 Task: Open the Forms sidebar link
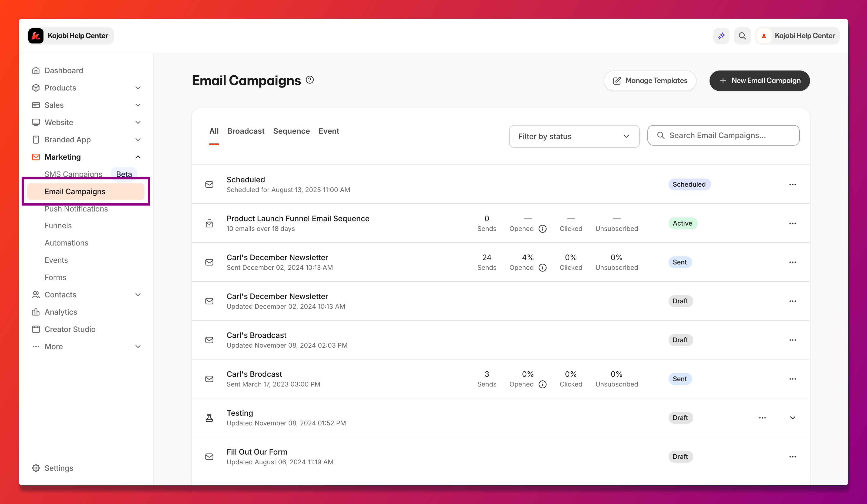[x=55, y=277]
